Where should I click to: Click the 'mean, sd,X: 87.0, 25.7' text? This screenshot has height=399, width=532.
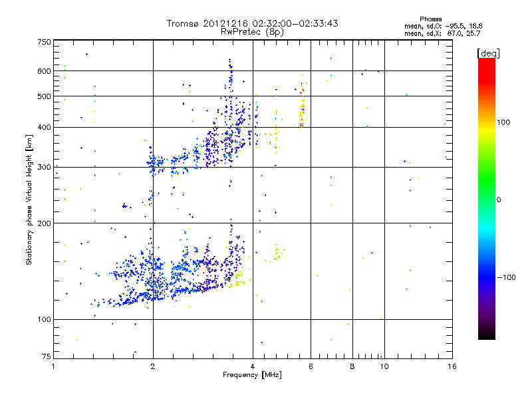coord(442,33)
